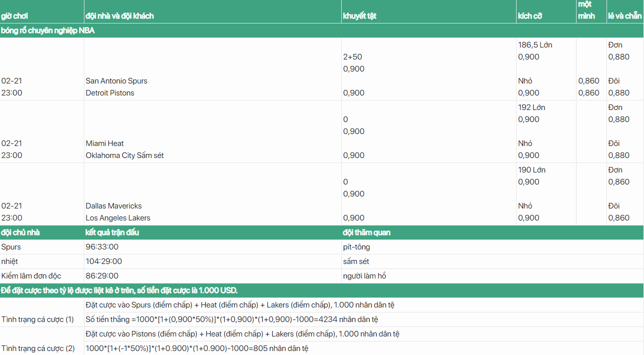Click the San Antonio Spurs team name
Screen dimensions: 644x355
point(116,81)
